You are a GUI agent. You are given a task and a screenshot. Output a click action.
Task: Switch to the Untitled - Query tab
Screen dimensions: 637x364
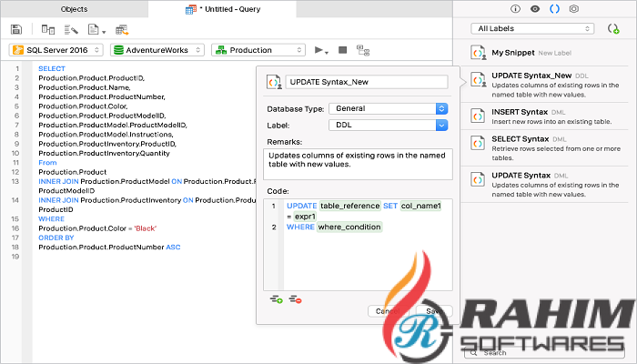pos(222,9)
